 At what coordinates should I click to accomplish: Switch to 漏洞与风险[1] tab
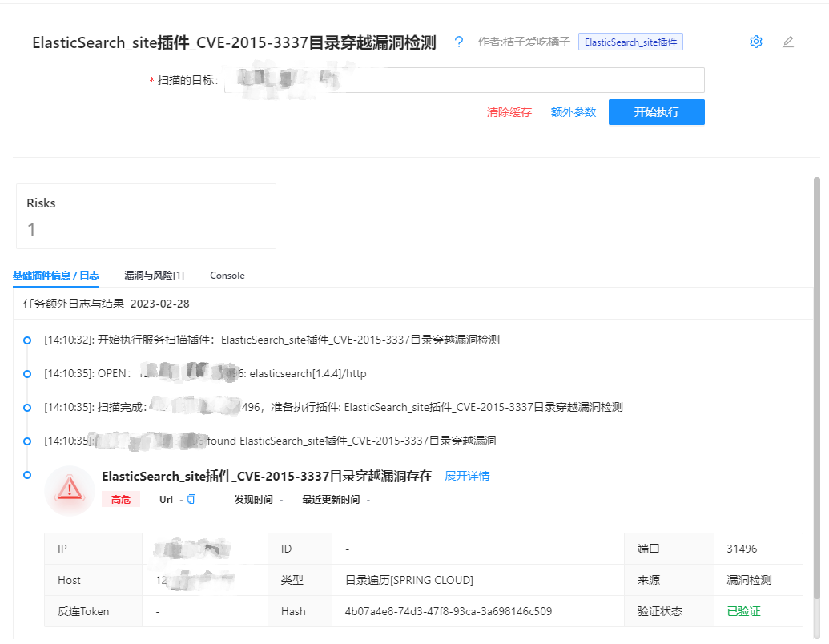[x=154, y=275]
